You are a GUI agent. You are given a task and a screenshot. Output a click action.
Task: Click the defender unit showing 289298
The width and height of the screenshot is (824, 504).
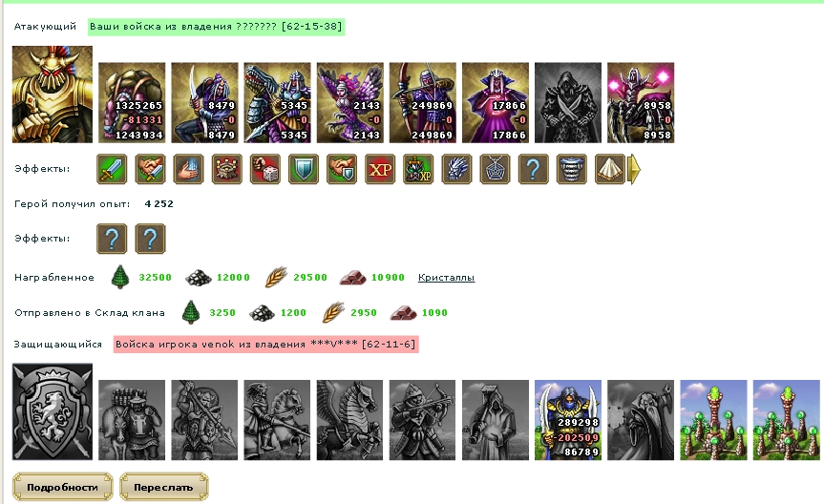[x=568, y=420]
